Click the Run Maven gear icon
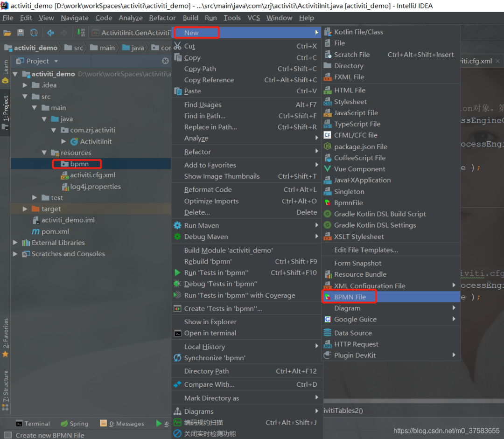Viewport: 504px width, 439px height. tap(177, 225)
